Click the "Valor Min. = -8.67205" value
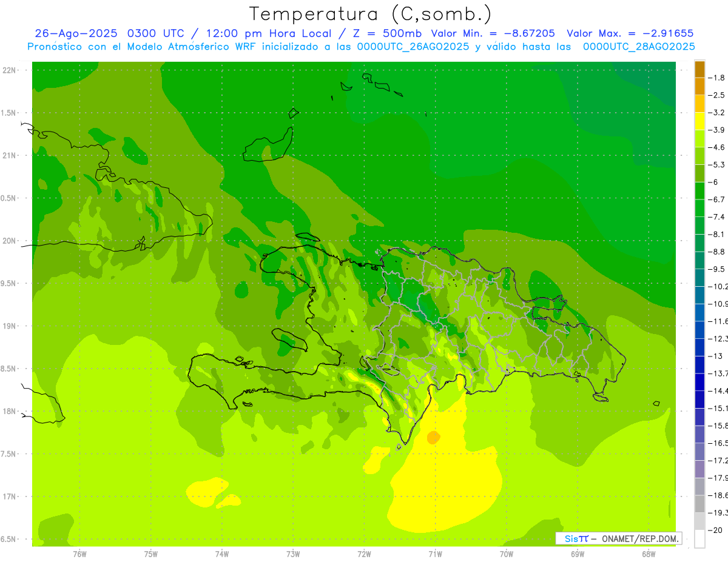The image size is (728, 562). pyautogui.click(x=493, y=33)
